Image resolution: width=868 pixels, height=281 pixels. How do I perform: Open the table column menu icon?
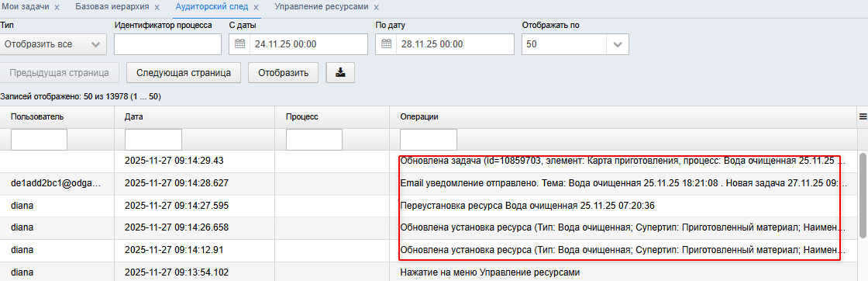(x=863, y=116)
